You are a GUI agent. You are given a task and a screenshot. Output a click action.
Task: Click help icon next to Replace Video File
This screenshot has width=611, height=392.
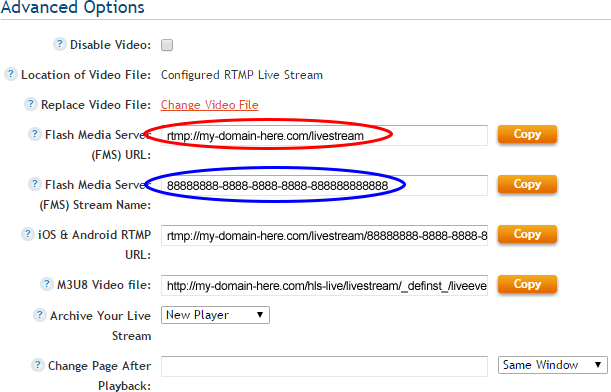31,104
